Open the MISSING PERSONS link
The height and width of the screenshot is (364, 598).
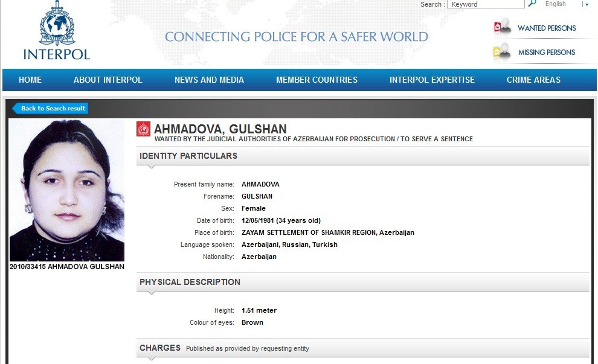pyautogui.click(x=547, y=53)
